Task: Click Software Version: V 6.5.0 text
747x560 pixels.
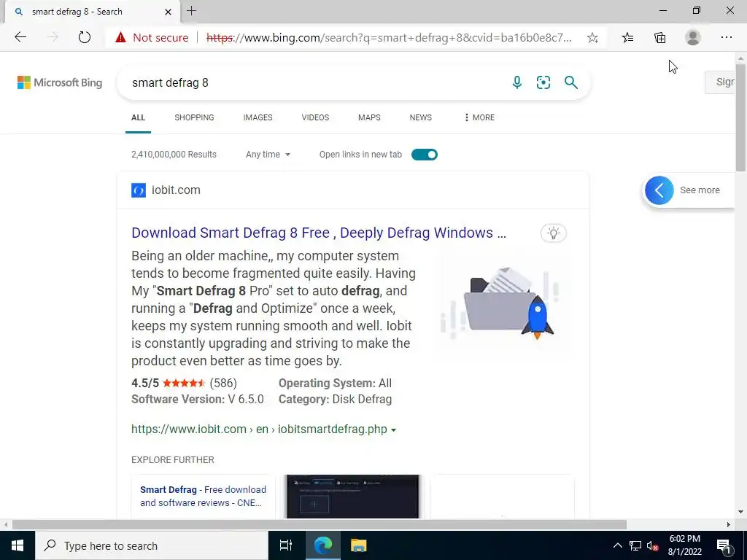Action: pyautogui.click(x=198, y=399)
